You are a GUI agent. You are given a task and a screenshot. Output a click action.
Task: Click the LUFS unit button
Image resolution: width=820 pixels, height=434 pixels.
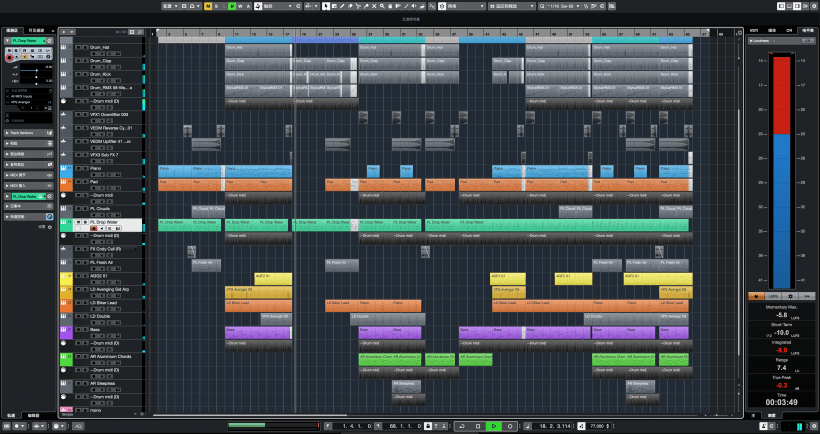773,296
